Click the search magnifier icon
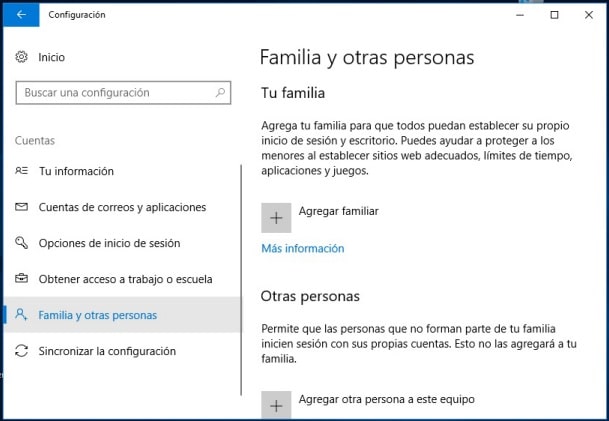Screen dimensions: 609x421 221,93
